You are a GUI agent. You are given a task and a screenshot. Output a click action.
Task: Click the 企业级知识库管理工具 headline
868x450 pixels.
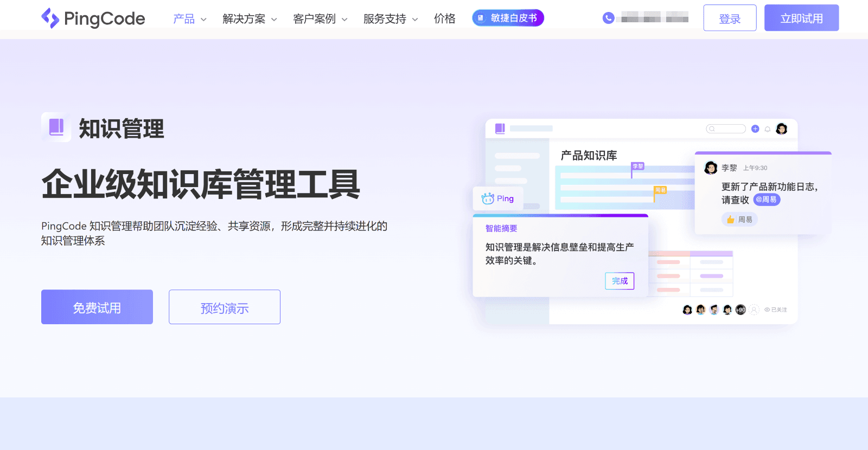tap(201, 184)
